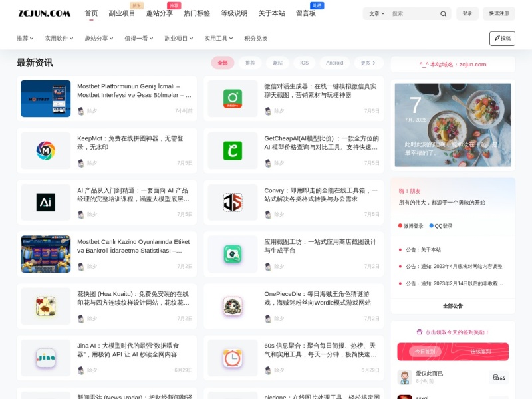Viewport: 532px width, 399px height.
Task: Click the black Ai course icon
Action: (45, 203)
